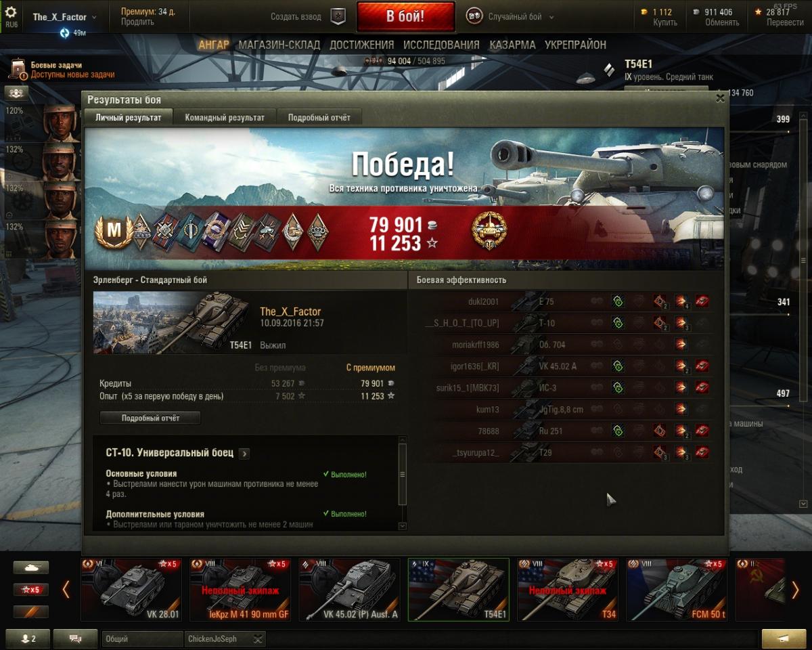Screen dimensions: 812x650
Task: Toggle the elite tanks stripe filter
Action: [31, 611]
